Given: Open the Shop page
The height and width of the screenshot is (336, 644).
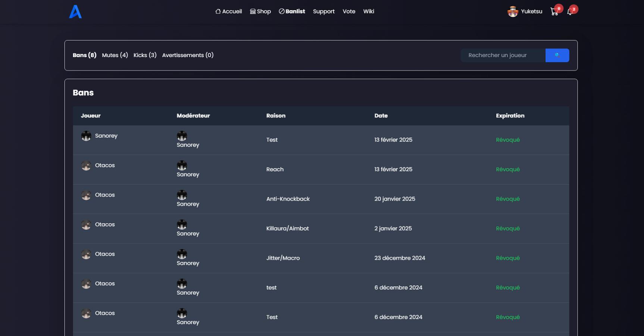Looking at the screenshot, I should [260, 12].
